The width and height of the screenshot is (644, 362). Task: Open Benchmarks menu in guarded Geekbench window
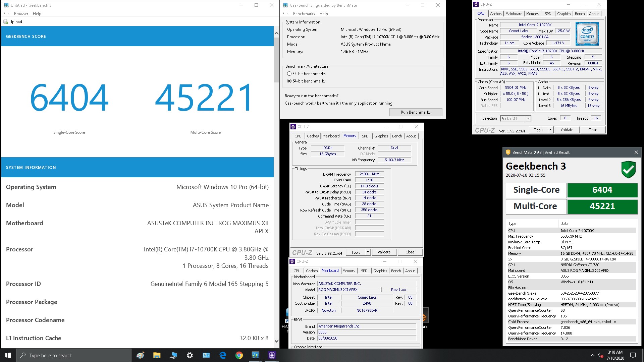click(304, 14)
